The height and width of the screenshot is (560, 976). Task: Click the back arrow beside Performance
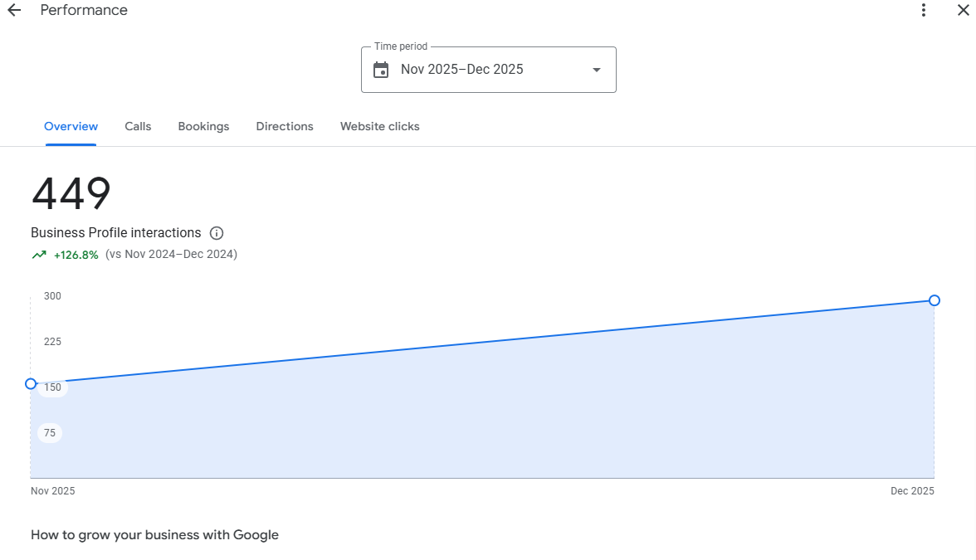point(14,10)
